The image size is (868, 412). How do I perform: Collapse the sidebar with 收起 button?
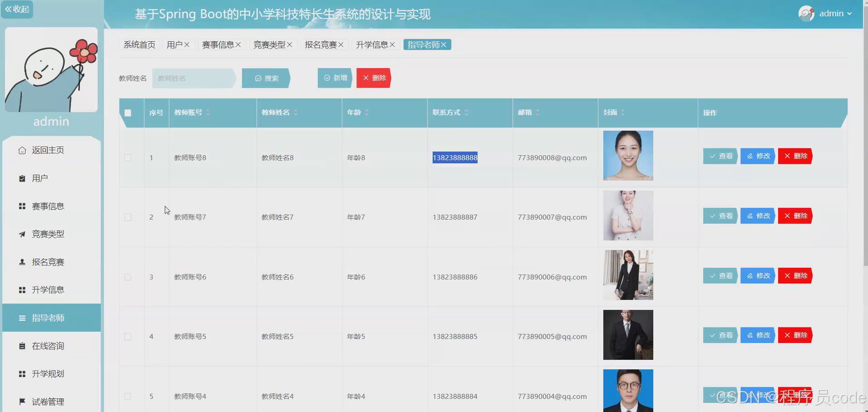click(17, 9)
